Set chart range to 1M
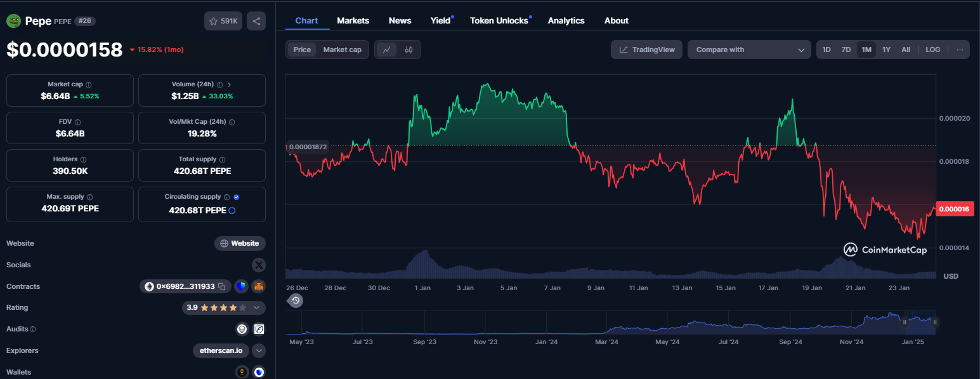This screenshot has height=379, width=980. pos(866,50)
